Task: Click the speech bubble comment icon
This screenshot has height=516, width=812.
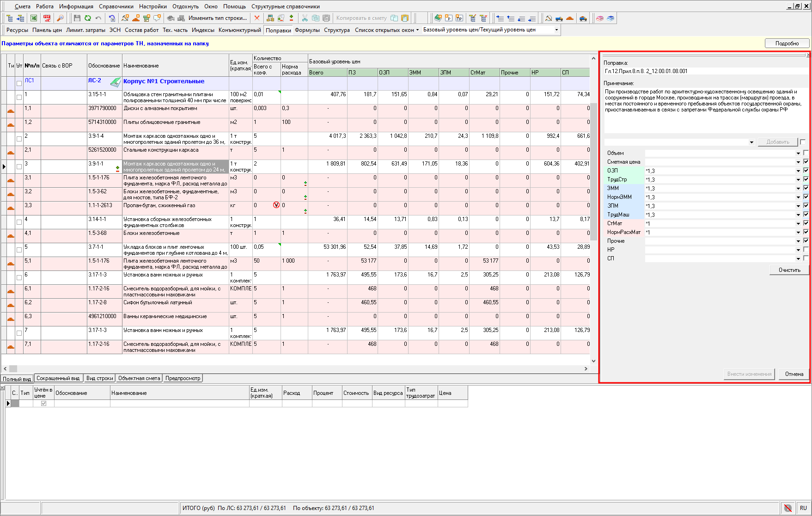Action: coord(157,18)
